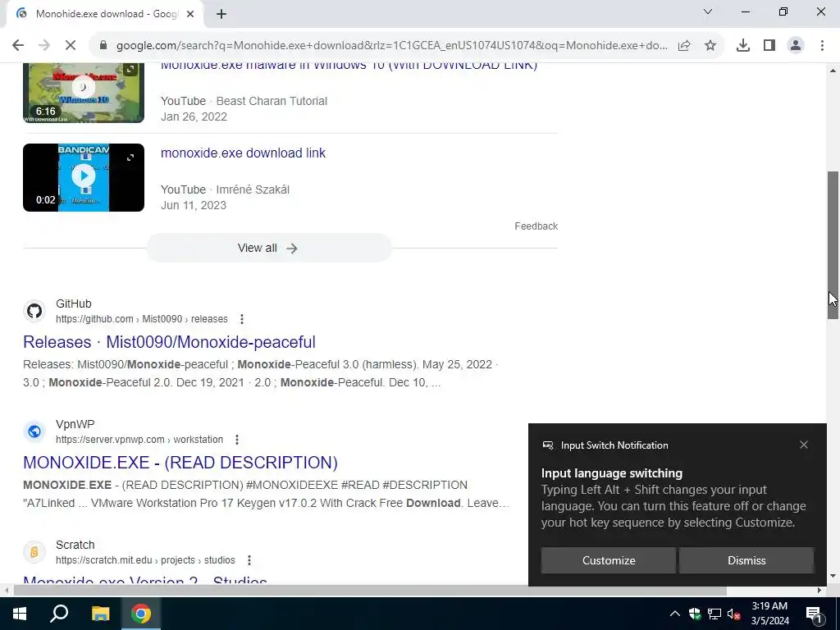The height and width of the screenshot is (630, 840).
Task: Click the GitHub source URL text
Action: [x=142, y=319]
